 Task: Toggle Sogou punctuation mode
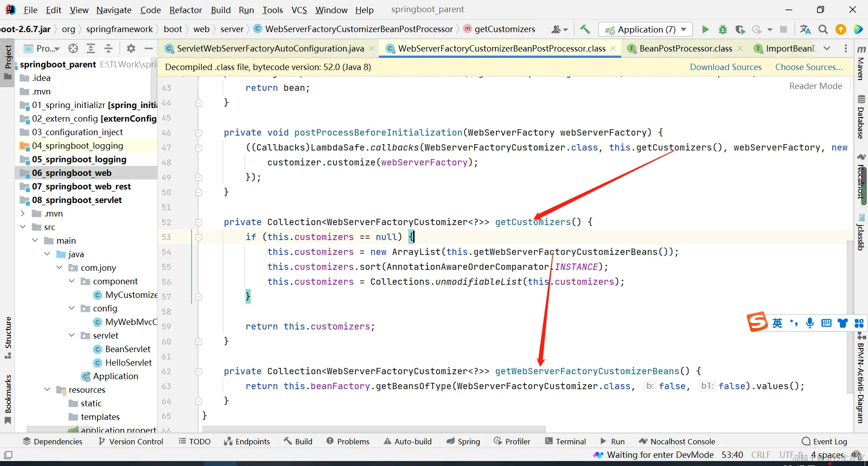click(794, 323)
